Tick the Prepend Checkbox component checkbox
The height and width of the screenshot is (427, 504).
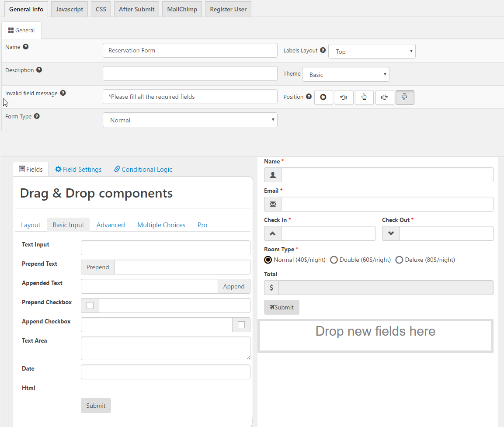[x=90, y=305]
